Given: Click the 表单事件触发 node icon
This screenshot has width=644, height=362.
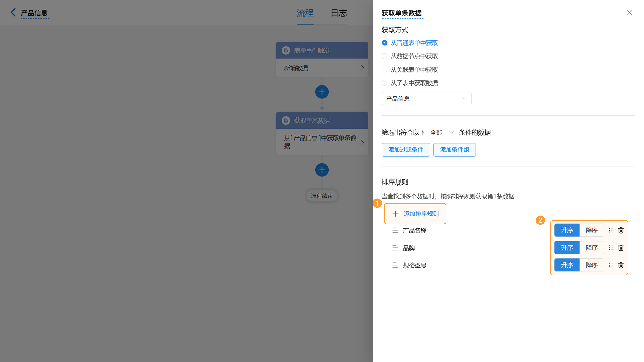Looking at the screenshot, I should tap(286, 50).
